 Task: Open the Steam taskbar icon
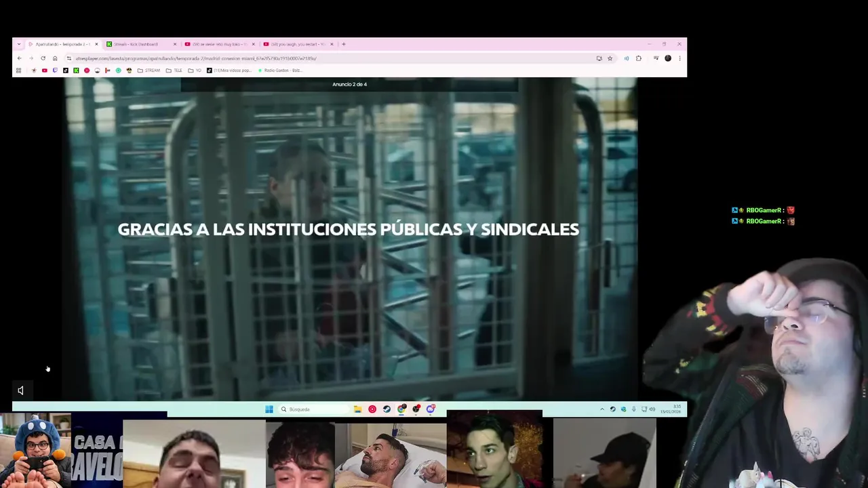tap(387, 409)
